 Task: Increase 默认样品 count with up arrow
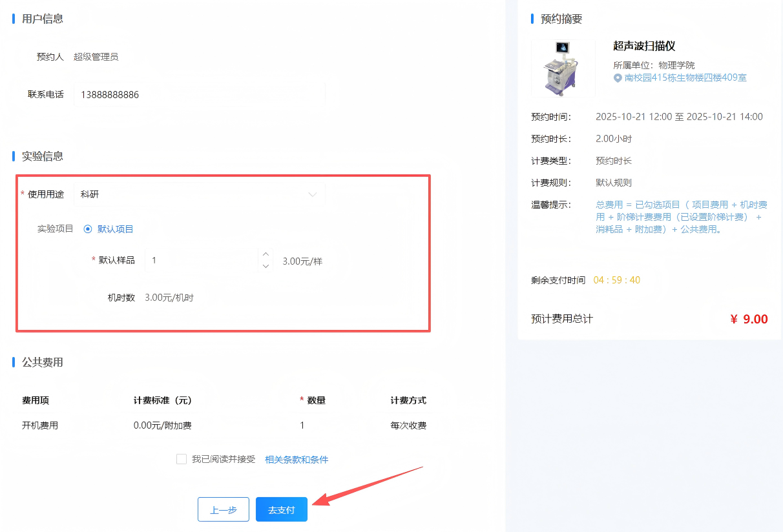(x=265, y=254)
